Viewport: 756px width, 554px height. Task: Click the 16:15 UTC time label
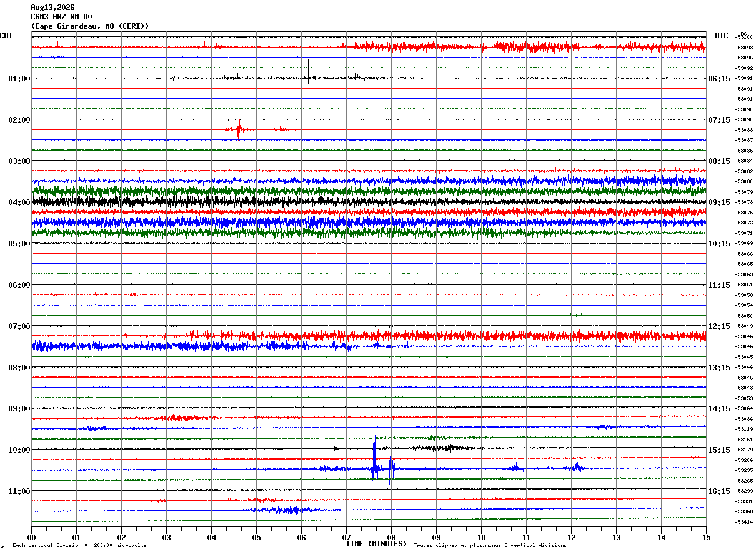pos(719,491)
